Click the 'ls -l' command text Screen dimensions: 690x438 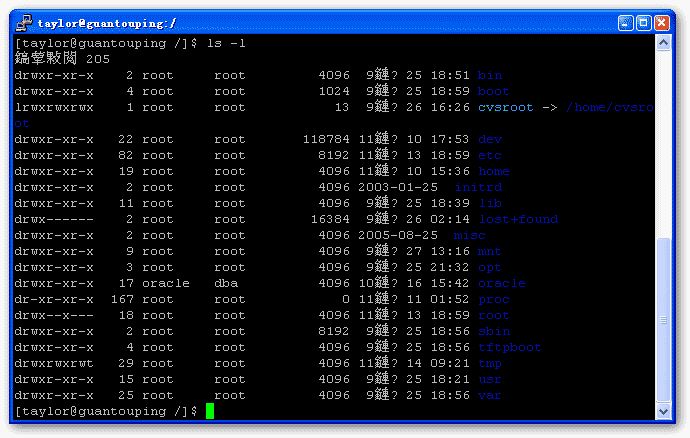(226, 44)
